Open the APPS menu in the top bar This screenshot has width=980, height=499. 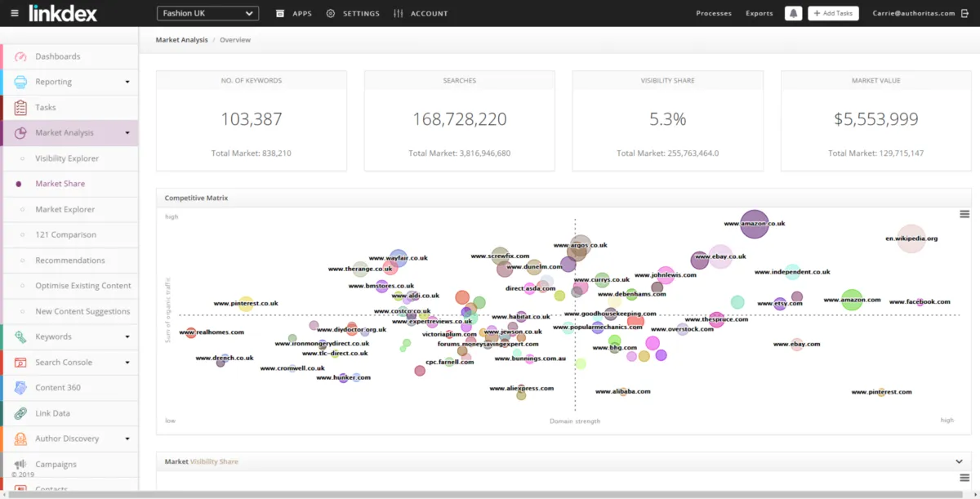click(294, 13)
